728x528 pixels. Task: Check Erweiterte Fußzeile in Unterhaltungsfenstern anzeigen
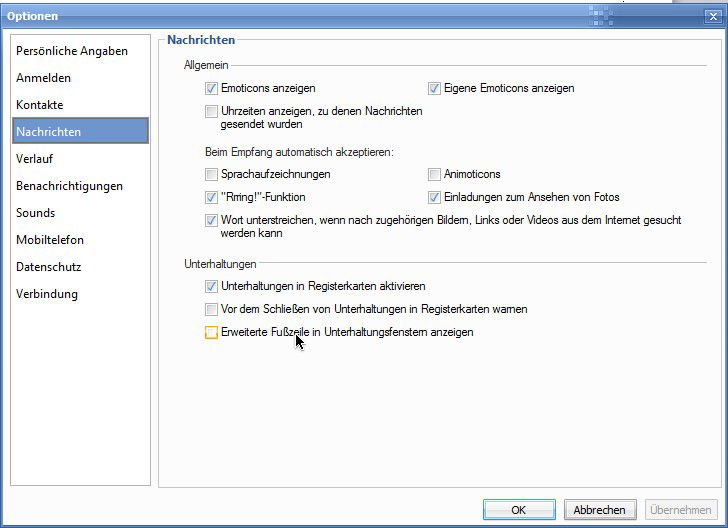tap(211, 332)
